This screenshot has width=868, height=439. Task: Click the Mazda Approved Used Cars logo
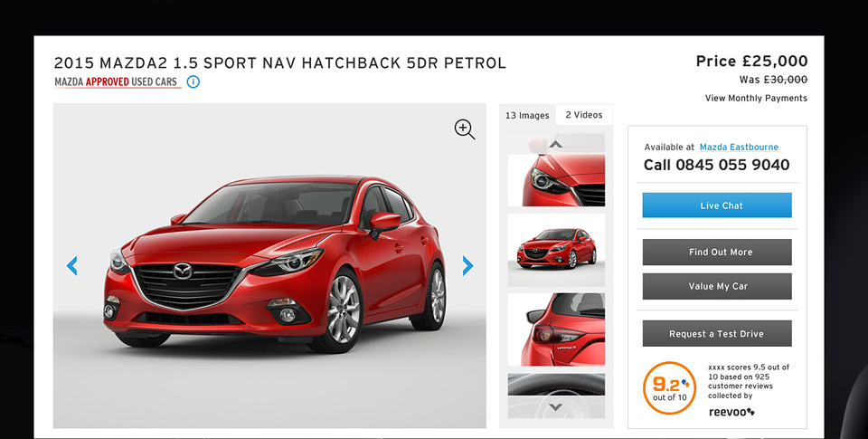pos(117,82)
